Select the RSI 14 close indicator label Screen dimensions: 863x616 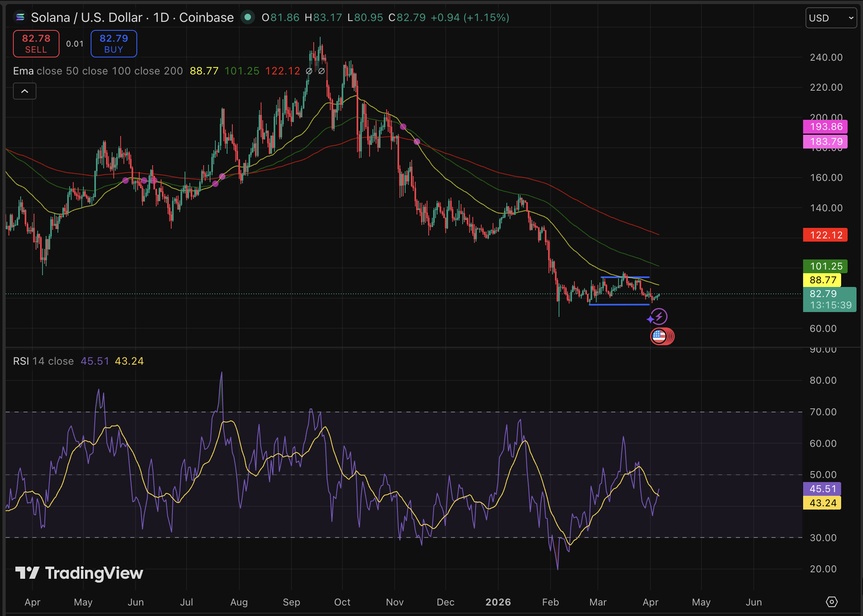pos(43,361)
